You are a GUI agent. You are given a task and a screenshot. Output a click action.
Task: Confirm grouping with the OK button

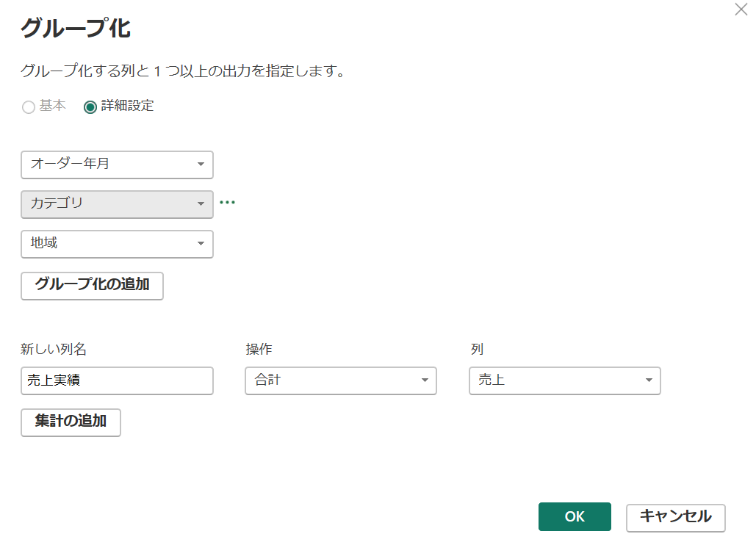tap(575, 516)
